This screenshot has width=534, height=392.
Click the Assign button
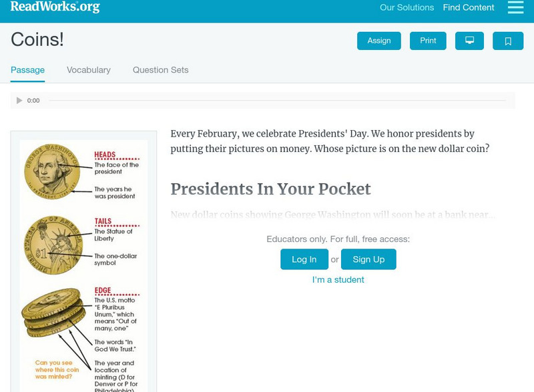378,41
